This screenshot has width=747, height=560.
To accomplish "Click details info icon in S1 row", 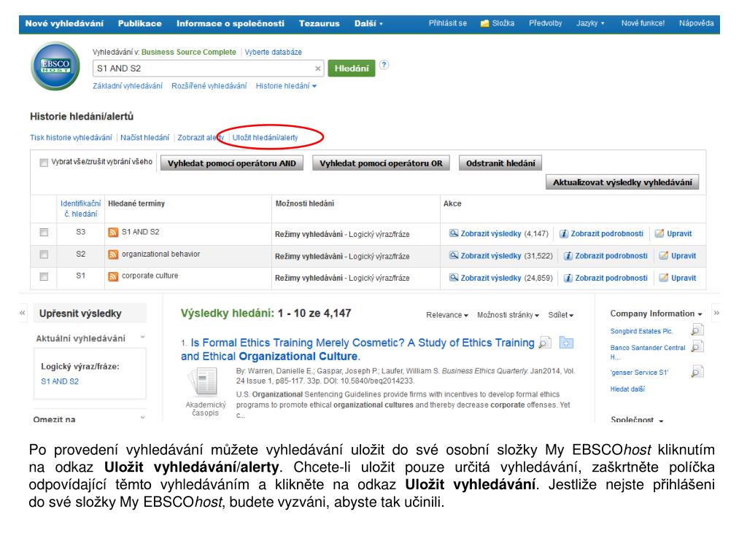I will (x=568, y=278).
